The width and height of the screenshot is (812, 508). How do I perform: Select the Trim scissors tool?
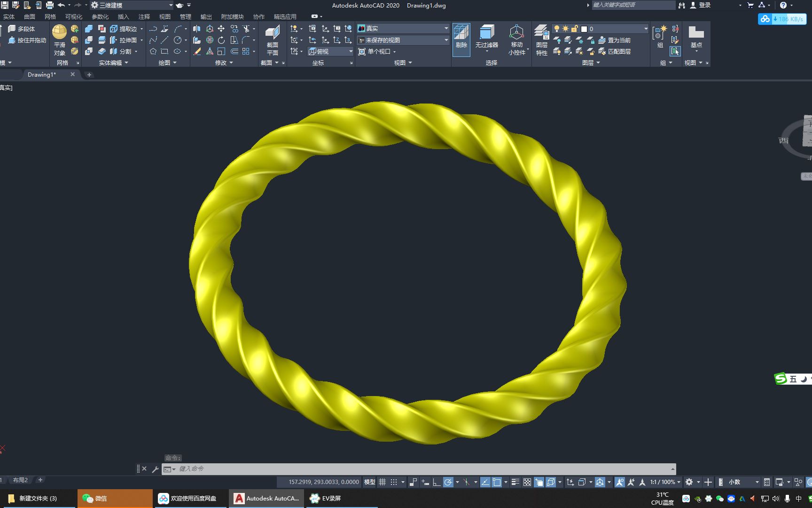point(246,29)
